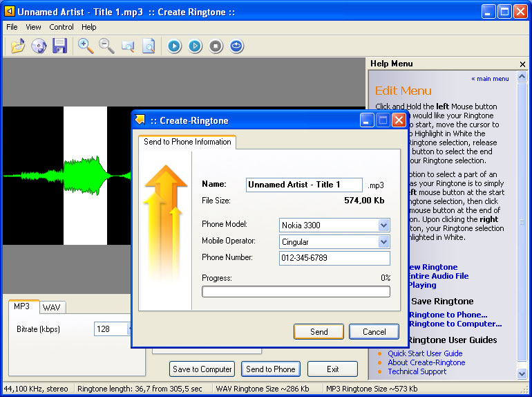This screenshot has height=397, width=532.
Task: Expand the Phone Model dropdown
Action: tap(383, 225)
